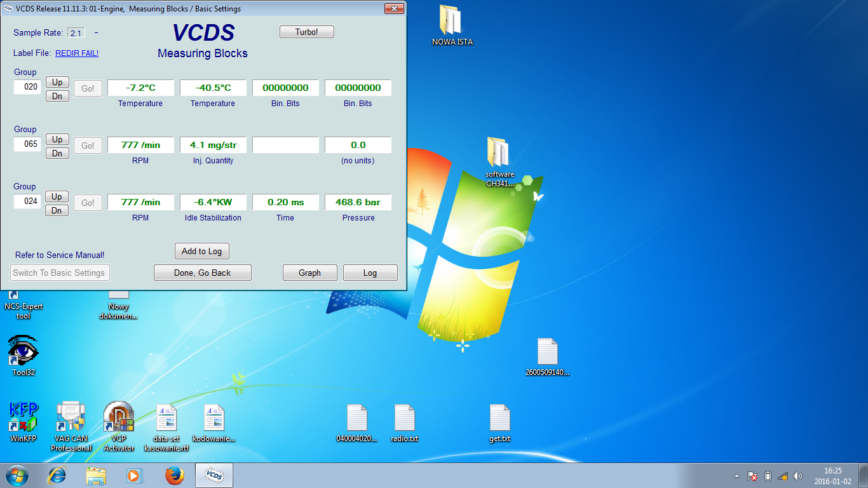The height and width of the screenshot is (488, 868).
Task: Click Switch To Basic Settings button
Action: [x=60, y=273]
